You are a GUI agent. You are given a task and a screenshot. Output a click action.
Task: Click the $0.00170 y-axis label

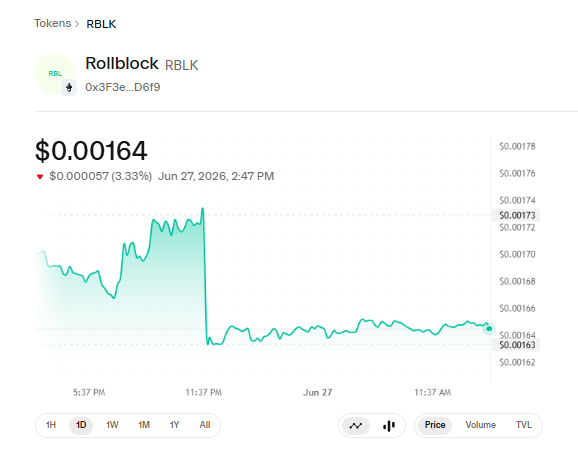517,254
